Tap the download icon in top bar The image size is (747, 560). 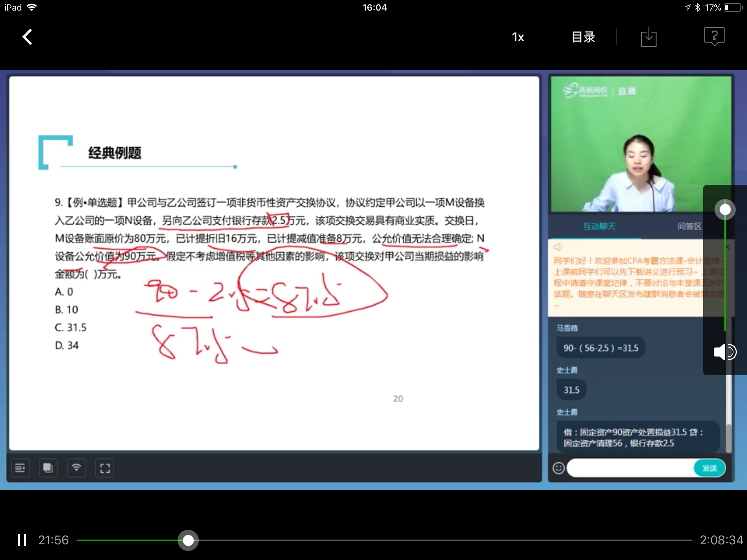649,36
